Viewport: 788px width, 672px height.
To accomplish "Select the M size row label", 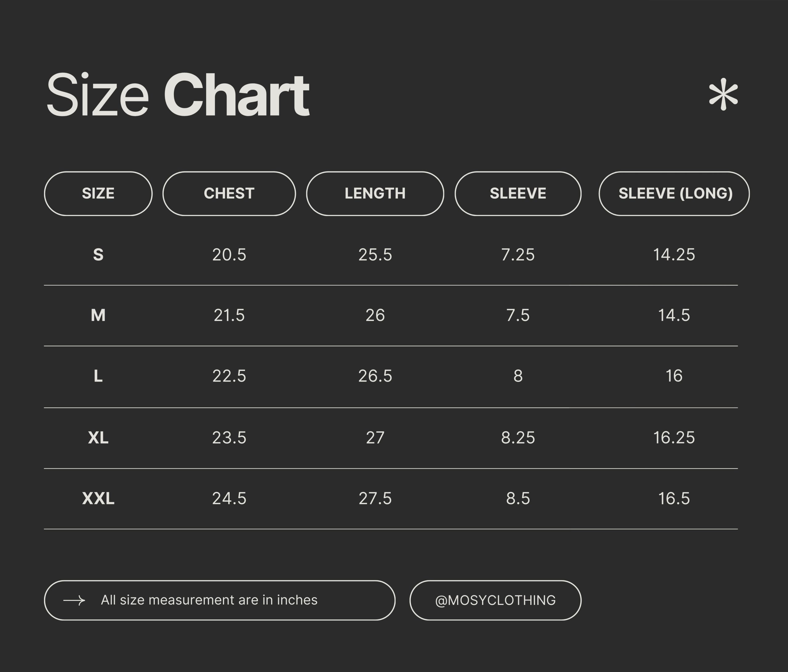I will tap(98, 315).
